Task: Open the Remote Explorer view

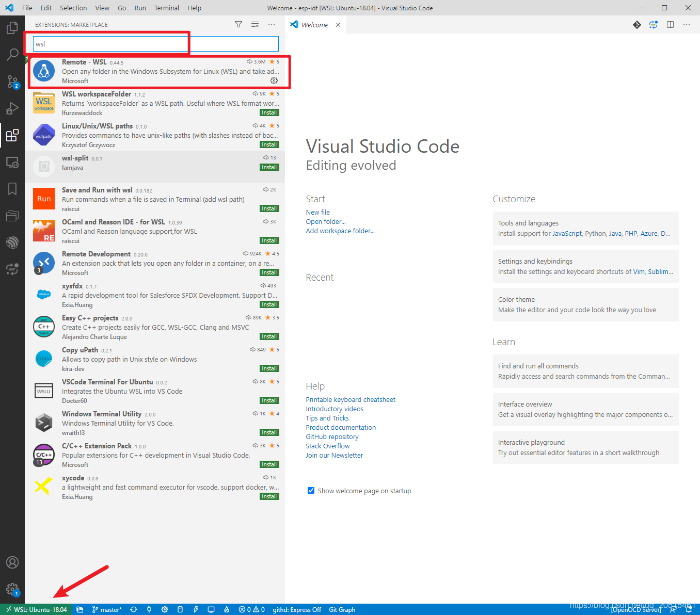Action: tap(12, 162)
